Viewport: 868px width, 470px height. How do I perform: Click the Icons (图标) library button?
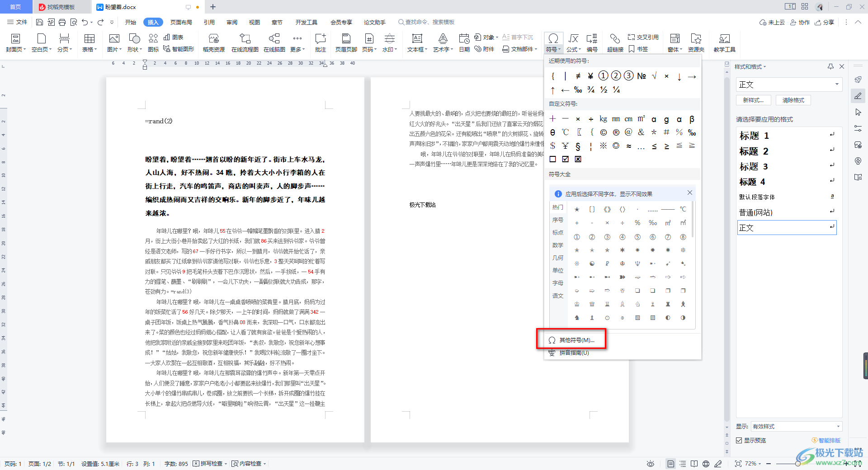point(153,42)
